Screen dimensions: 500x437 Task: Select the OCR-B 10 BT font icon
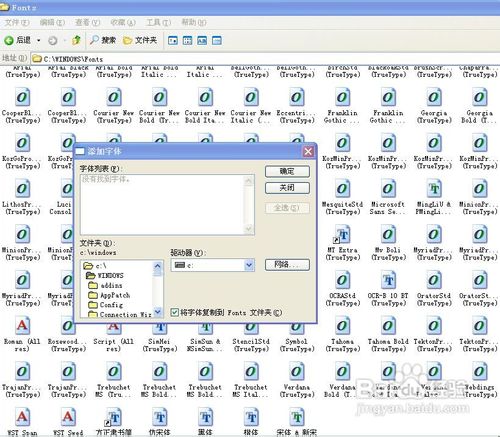pyautogui.click(x=388, y=280)
